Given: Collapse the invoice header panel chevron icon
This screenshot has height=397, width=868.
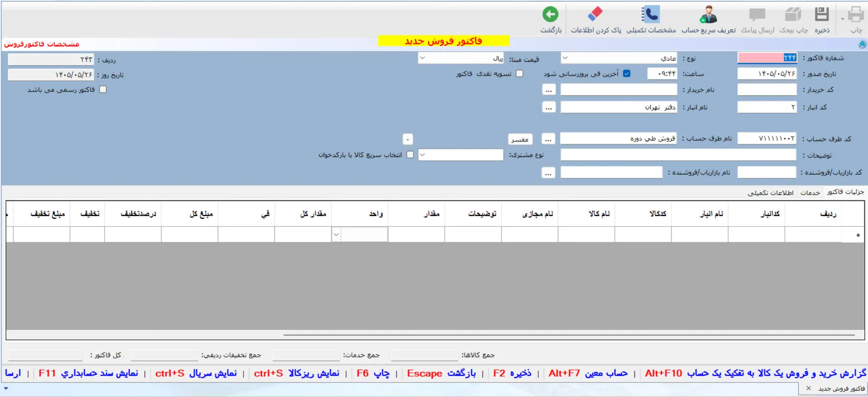Looking at the screenshot, I should click(x=862, y=44).
